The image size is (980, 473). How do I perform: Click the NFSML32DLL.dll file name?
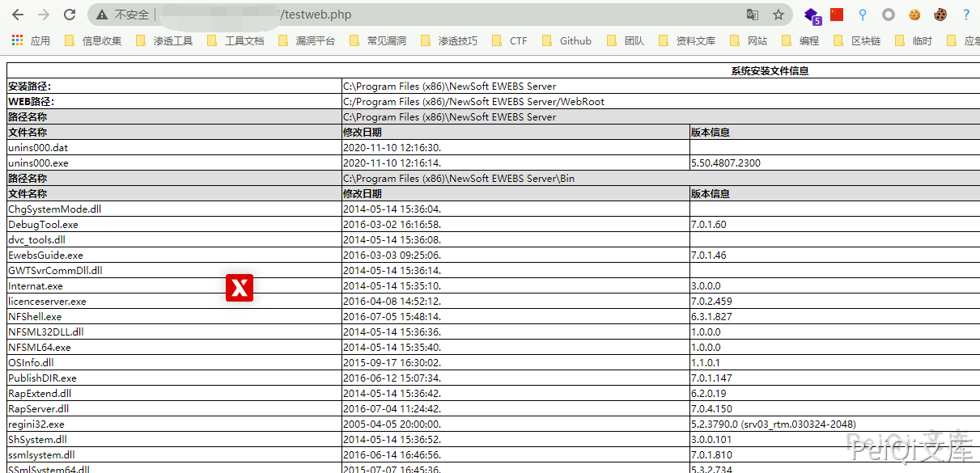click(45, 332)
